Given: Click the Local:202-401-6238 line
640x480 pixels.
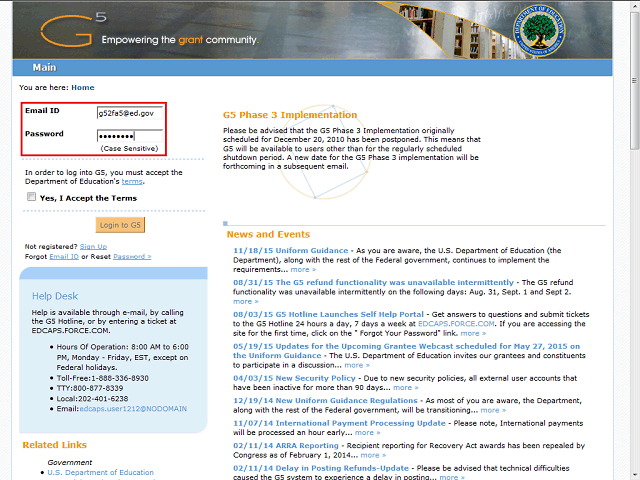Looking at the screenshot, I should click(x=92, y=398).
